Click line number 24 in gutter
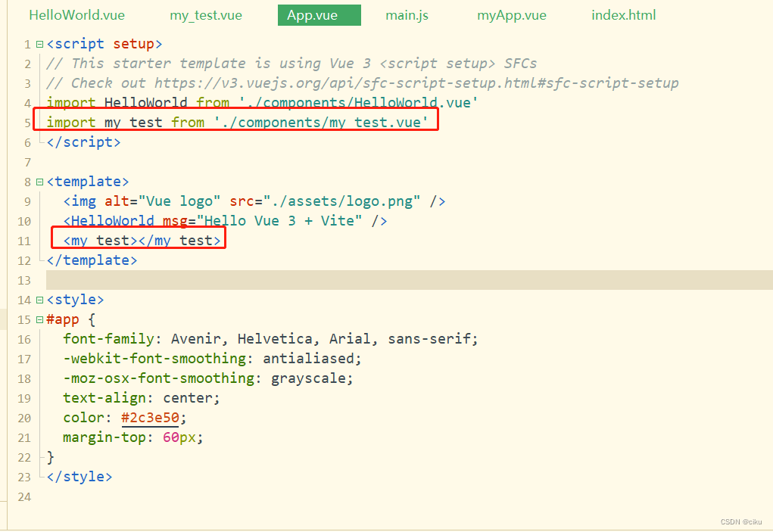The width and height of the screenshot is (773, 532). coord(24,497)
